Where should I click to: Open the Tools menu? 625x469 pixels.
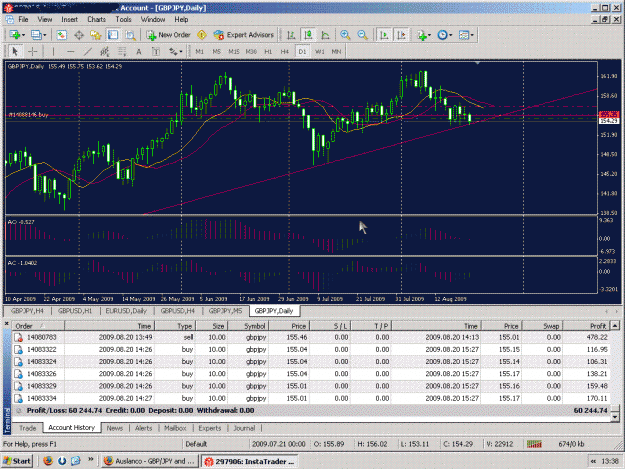123,19
